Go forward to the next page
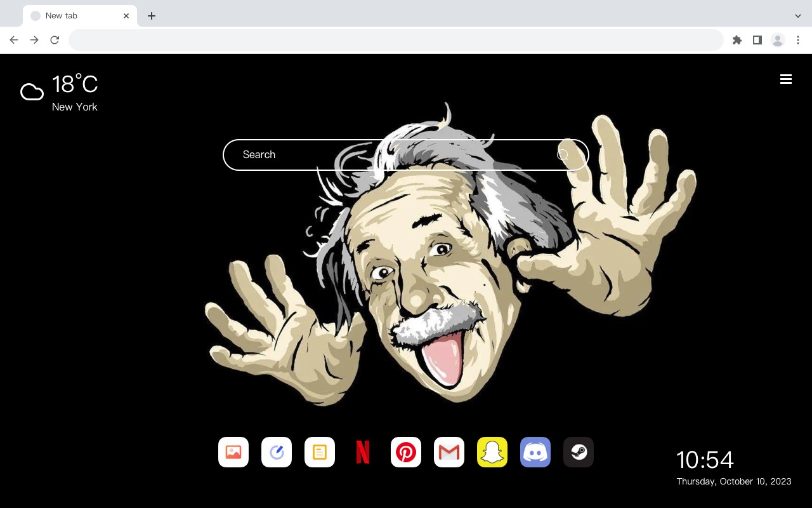The image size is (812, 508). (34, 40)
